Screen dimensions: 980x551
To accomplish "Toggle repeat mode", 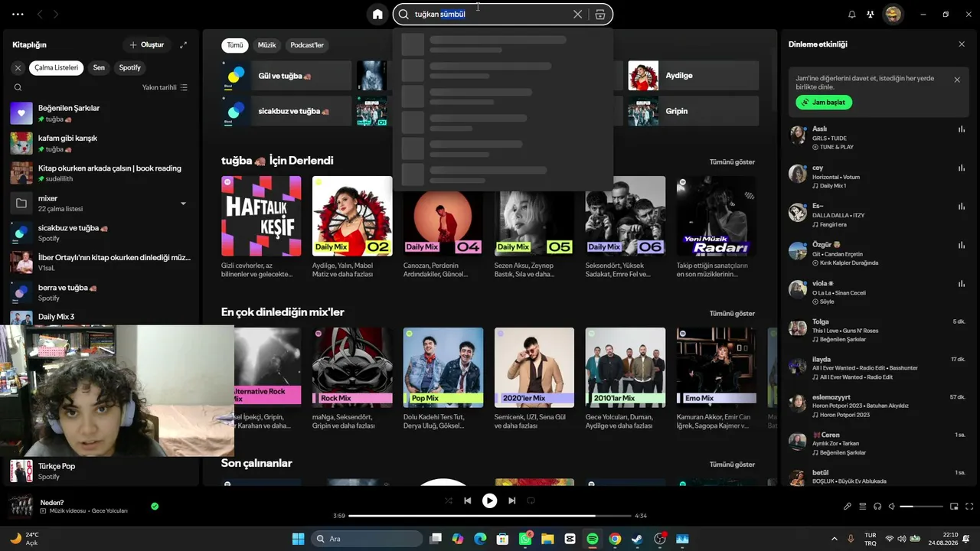I will tap(531, 500).
